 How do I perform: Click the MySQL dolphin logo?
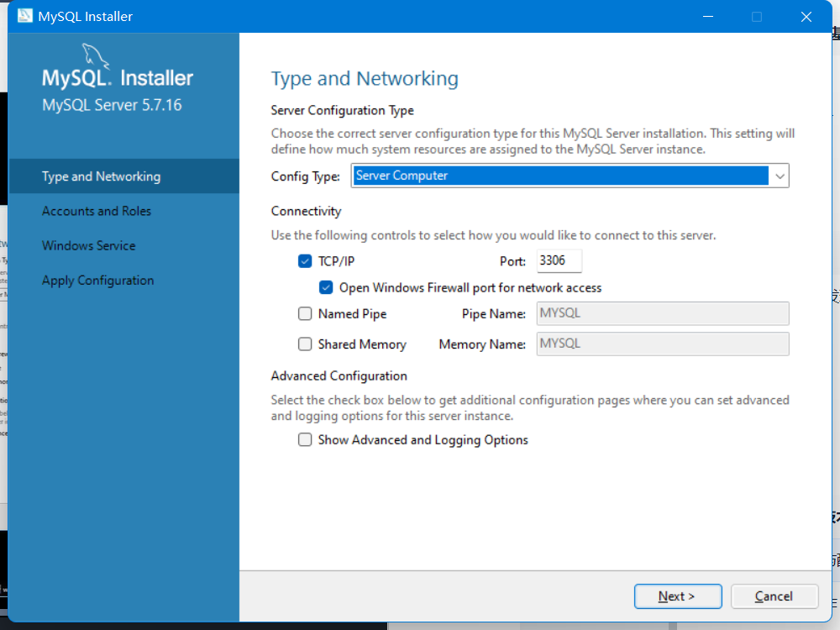click(96, 56)
